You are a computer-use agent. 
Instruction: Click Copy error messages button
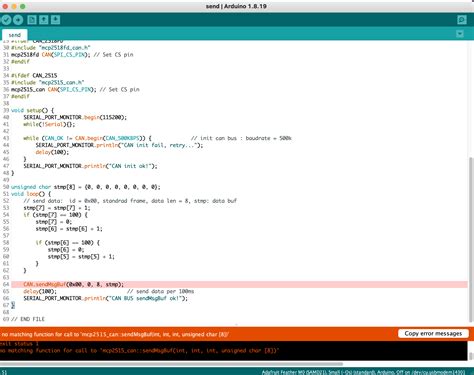coord(433,333)
